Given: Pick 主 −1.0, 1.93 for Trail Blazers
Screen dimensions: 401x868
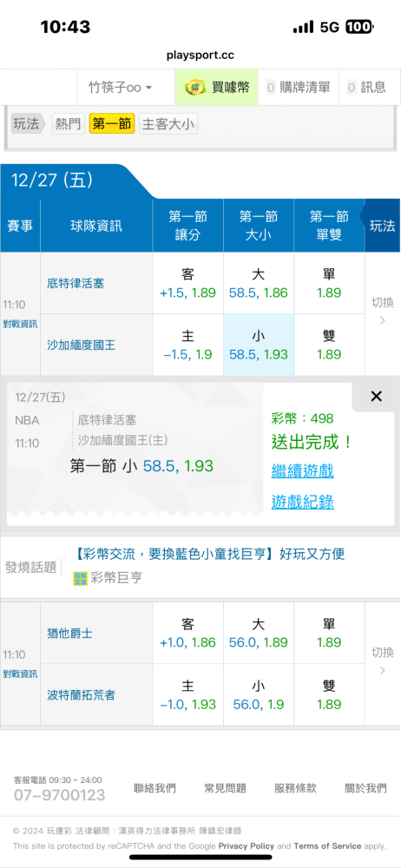Looking at the screenshot, I should pyautogui.click(x=187, y=695).
